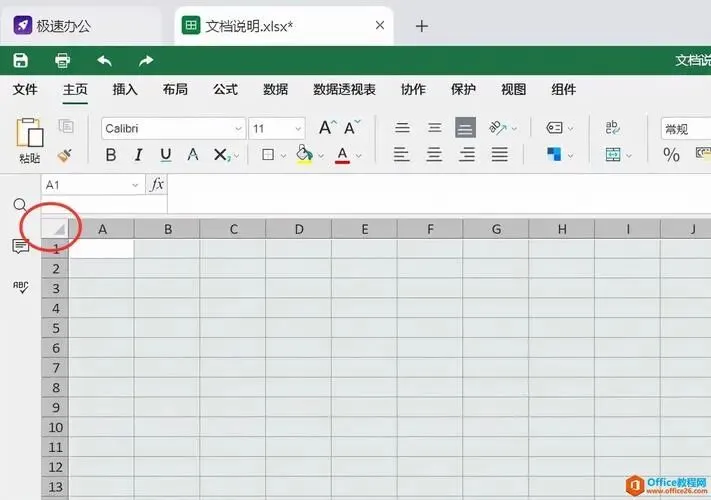711x500 pixels.
Task: Align text right
Action: pos(467,155)
